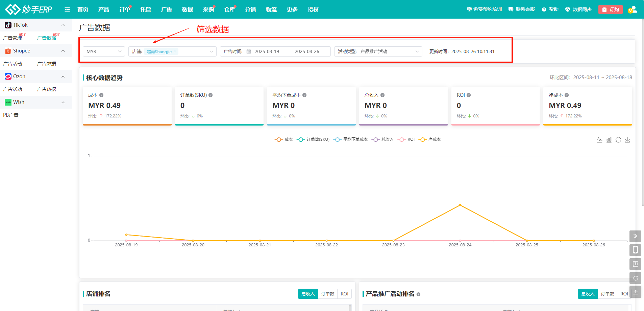Open the 更多 top menu
Screen dimensions: 644x311
tap(292, 9)
